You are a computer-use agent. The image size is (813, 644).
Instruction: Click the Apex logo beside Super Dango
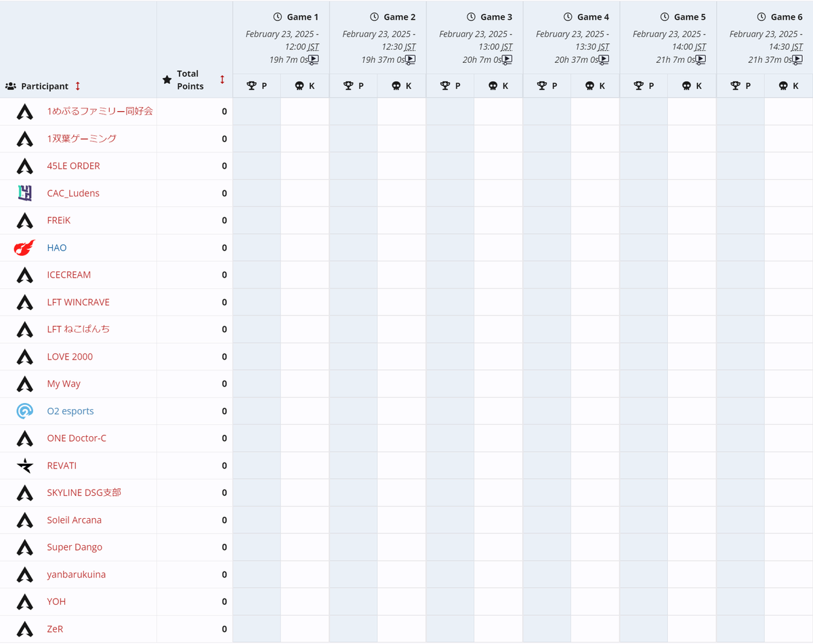click(x=25, y=547)
